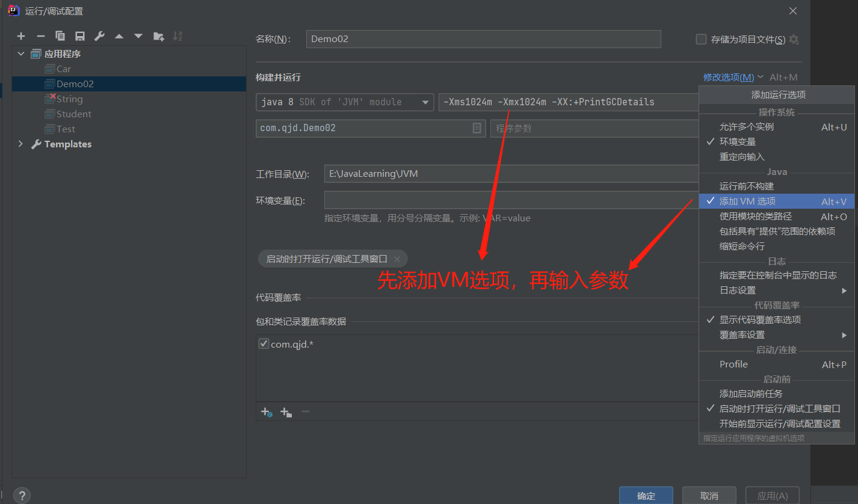Toggle 环境变量 menu option
The height and width of the screenshot is (504, 858).
(x=777, y=142)
